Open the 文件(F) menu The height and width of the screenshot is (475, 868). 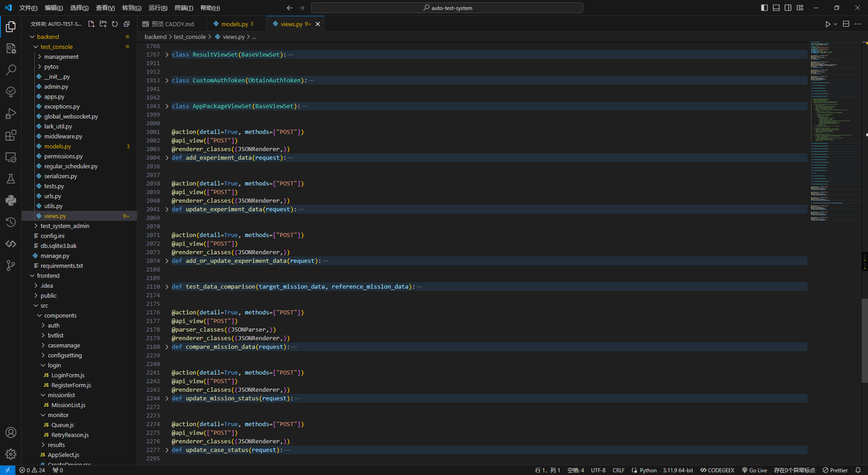28,8
